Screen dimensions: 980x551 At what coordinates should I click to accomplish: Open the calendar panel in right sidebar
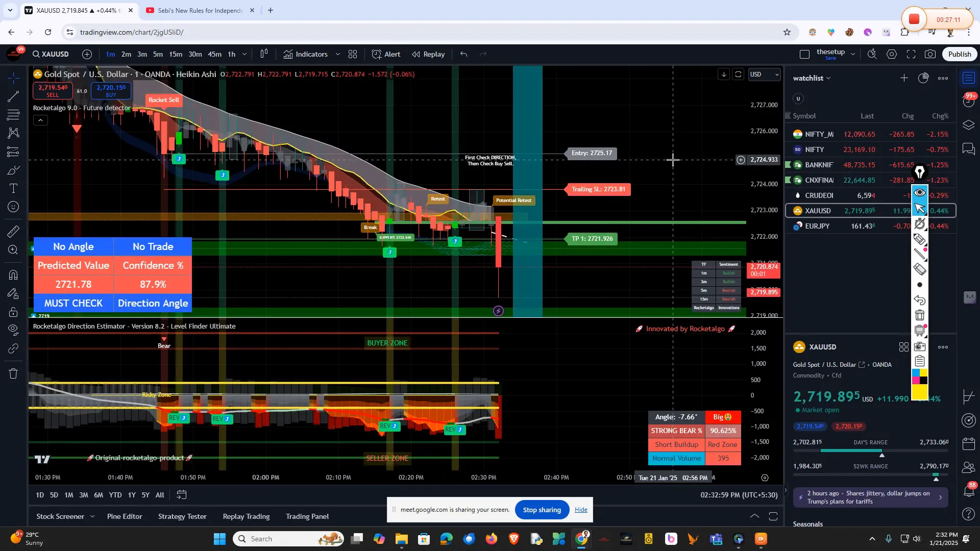(969, 443)
